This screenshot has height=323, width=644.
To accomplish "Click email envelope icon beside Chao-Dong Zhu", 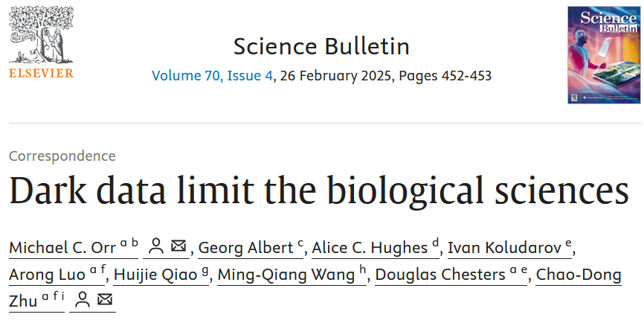I will point(106,300).
